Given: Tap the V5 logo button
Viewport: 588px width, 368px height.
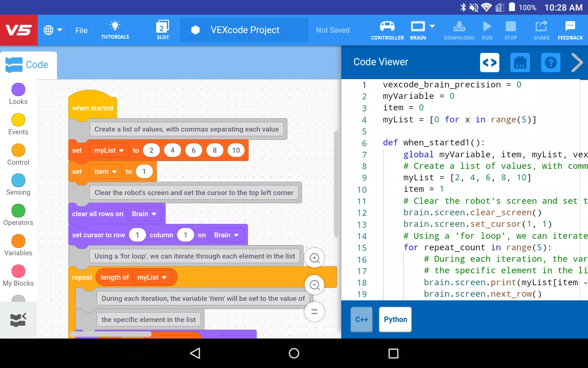Looking at the screenshot, I should point(19,30).
